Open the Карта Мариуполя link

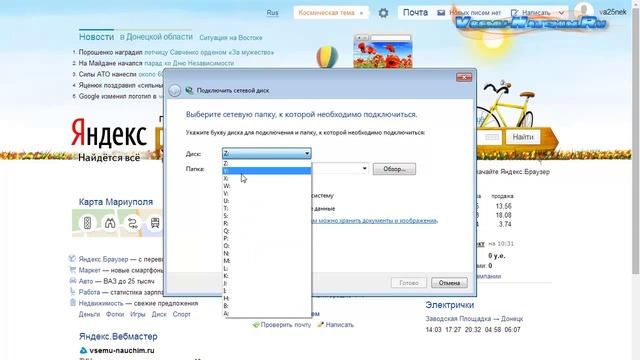[116, 202]
